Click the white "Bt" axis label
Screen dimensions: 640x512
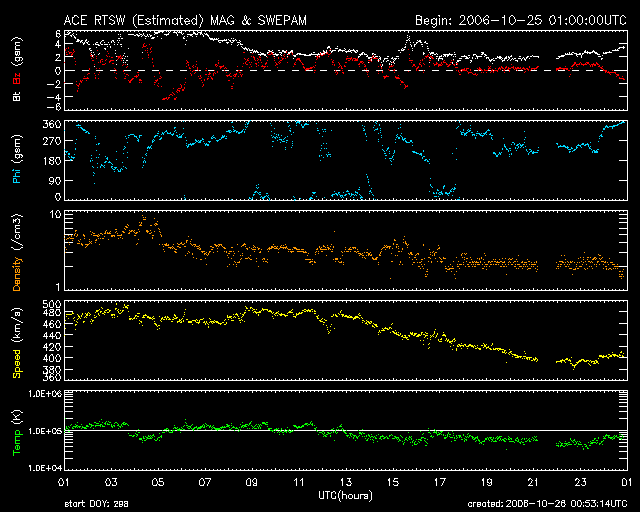click(x=17, y=96)
